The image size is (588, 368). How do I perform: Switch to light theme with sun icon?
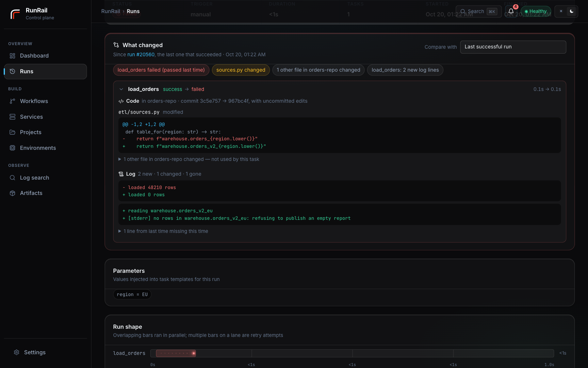[561, 11]
